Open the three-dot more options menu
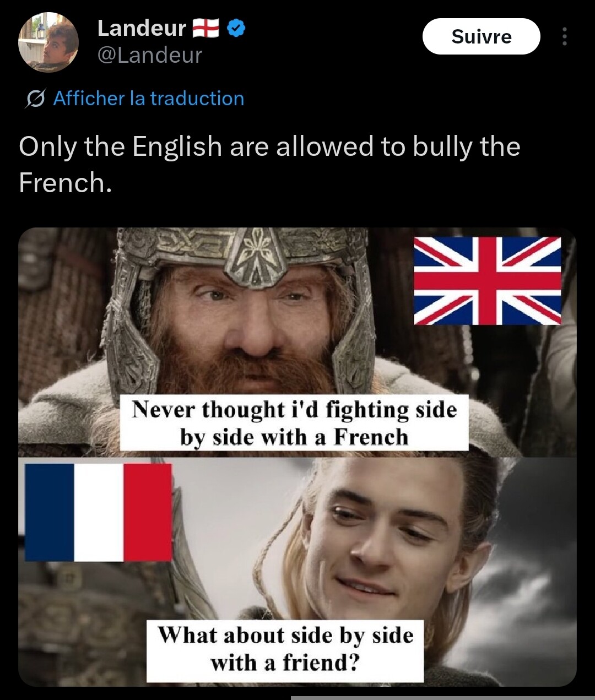The image size is (595, 700). point(564,36)
